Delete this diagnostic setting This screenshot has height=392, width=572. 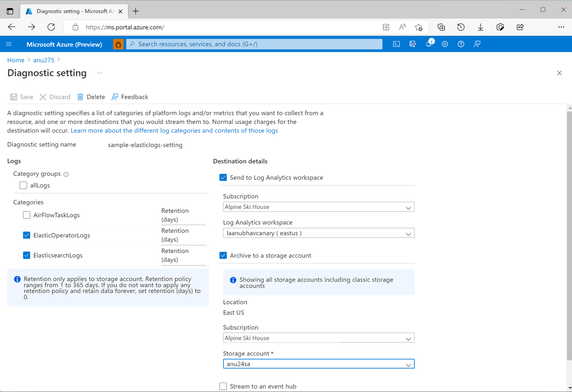click(x=91, y=97)
